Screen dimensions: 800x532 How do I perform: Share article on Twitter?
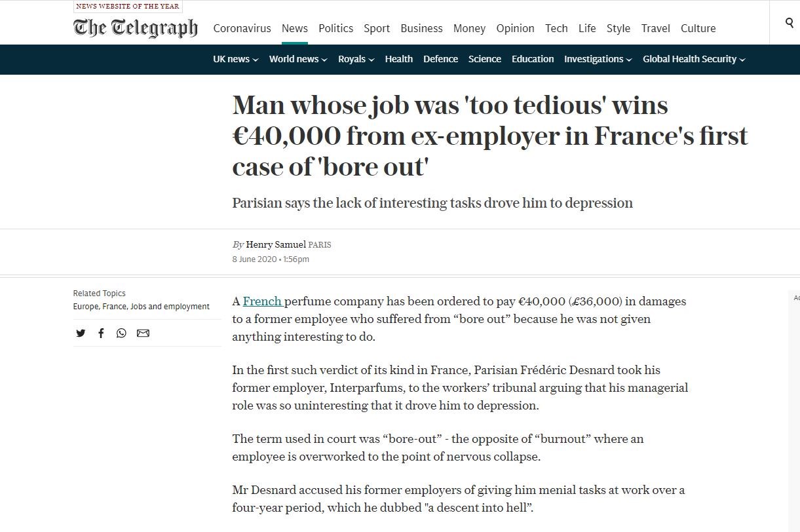pyautogui.click(x=81, y=333)
